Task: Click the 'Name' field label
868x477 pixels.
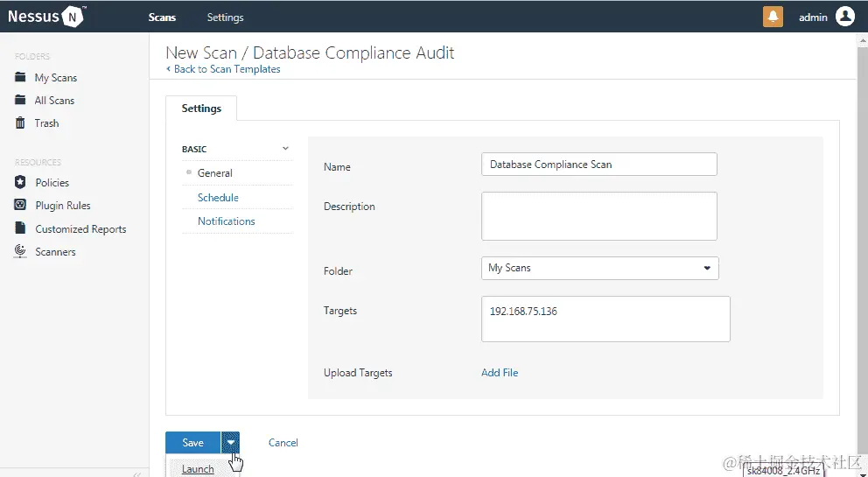Action: pos(337,167)
